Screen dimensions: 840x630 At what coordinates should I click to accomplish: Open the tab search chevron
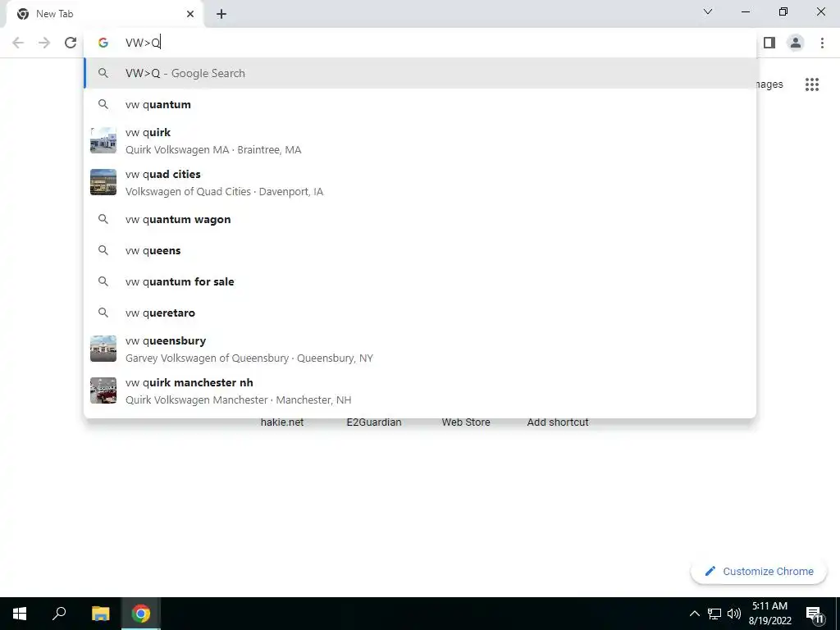[708, 11]
